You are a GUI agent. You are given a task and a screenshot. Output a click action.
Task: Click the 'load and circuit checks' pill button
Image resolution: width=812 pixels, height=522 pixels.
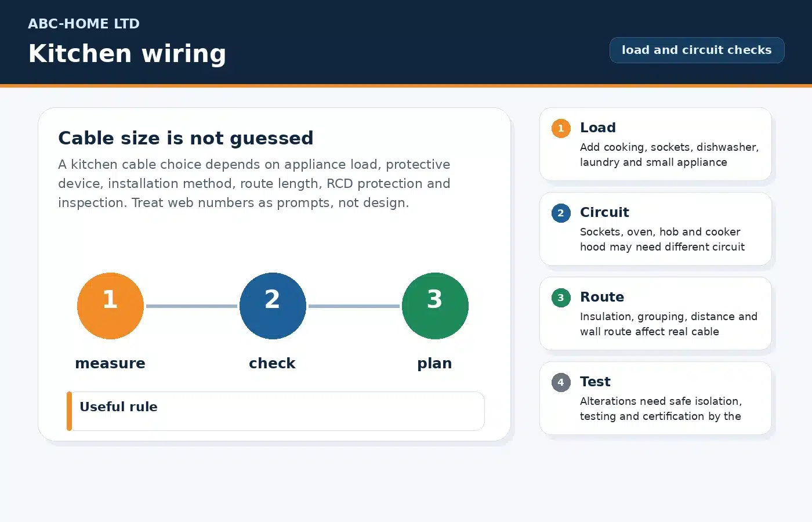click(697, 50)
